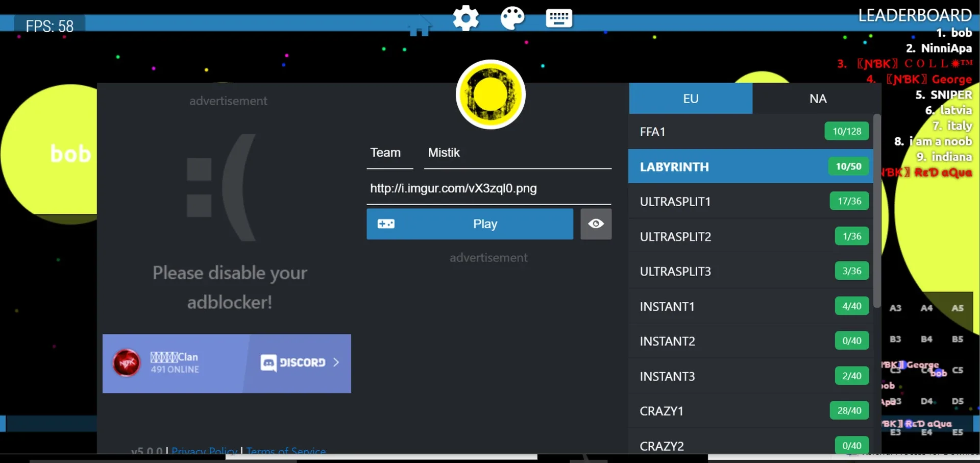Open the Privacy Policy link
This screenshot has height=463, width=980.
(x=204, y=451)
